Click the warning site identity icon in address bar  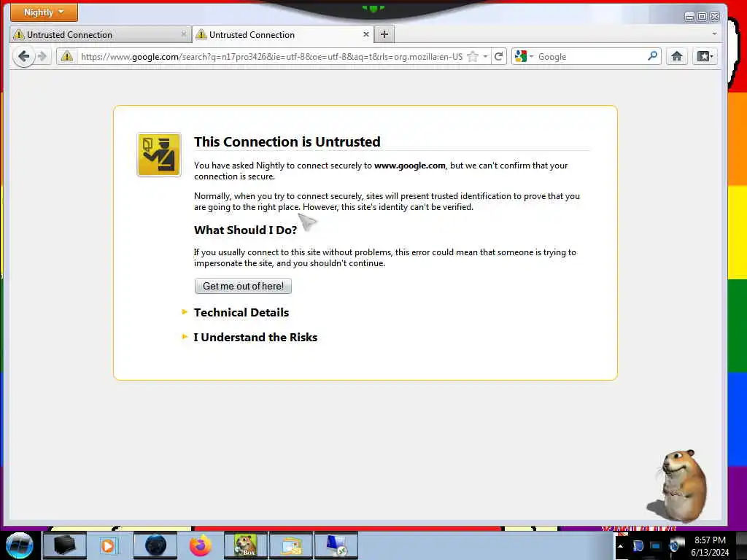pos(66,57)
